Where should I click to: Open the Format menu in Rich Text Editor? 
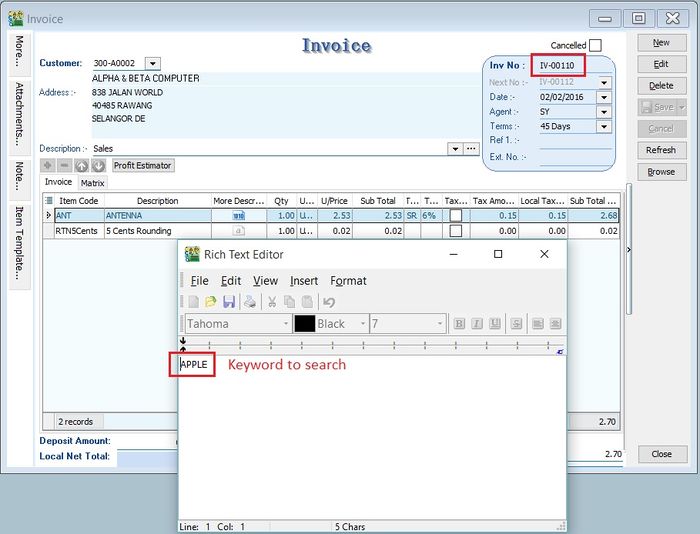(x=348, y=281)
